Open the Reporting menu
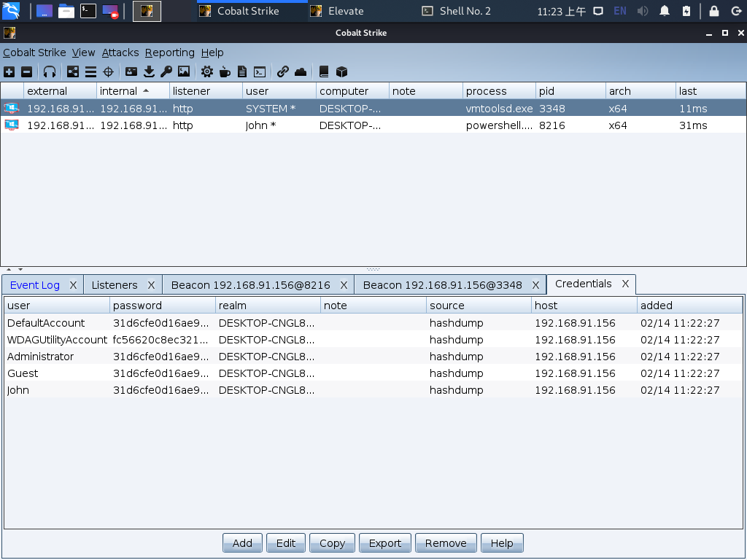This screenshot has height=560, width=747. click(x=169, y=52)
